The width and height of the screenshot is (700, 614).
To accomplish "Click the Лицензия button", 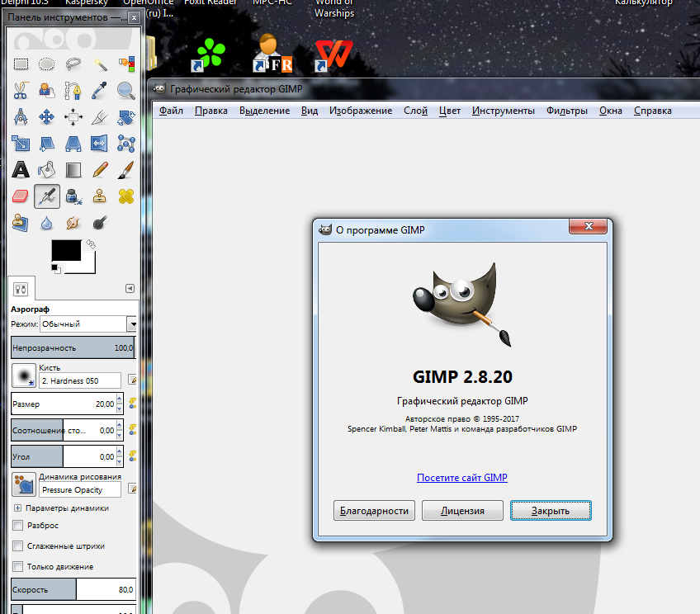I will 462,511.
